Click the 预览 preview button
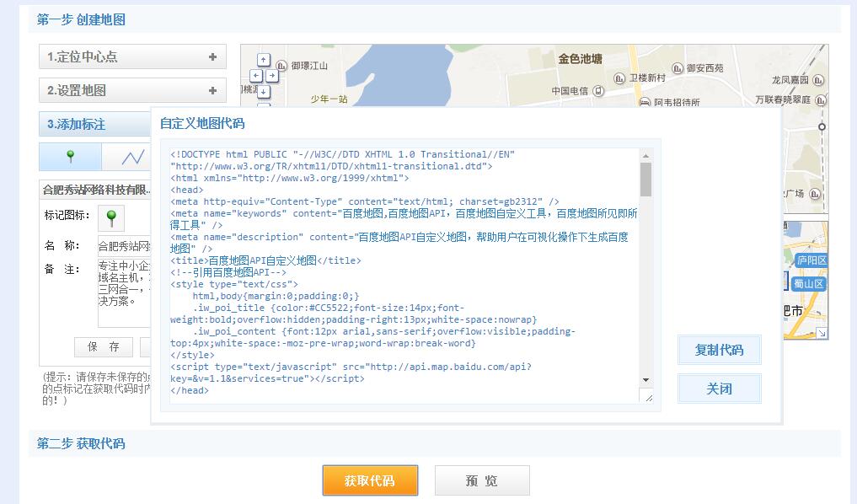 click(x=482, y=480)
